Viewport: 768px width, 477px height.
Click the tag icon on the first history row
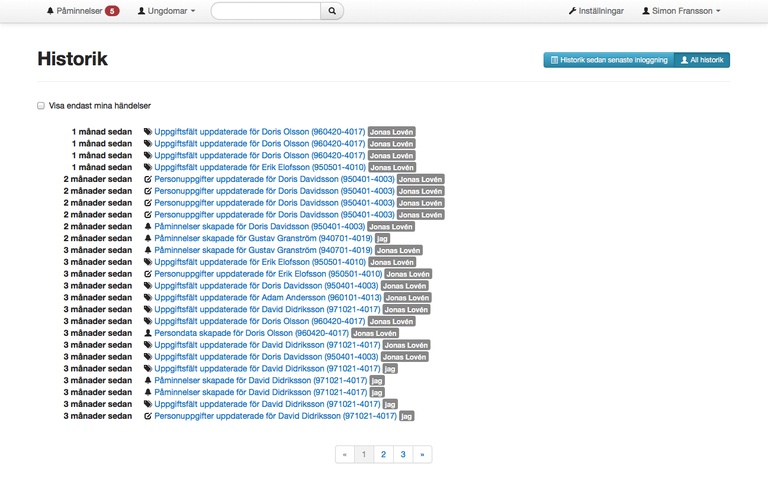point(148,131)
